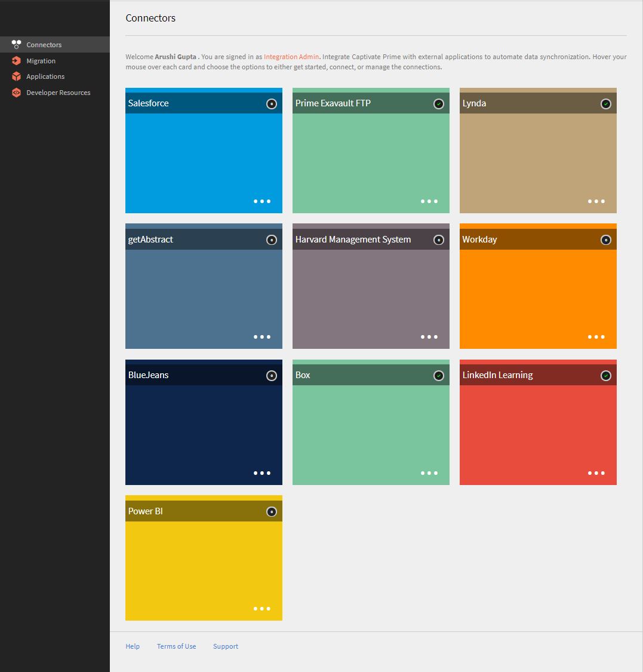Click the Prime Exavault FTP connected checkmark icon
643x672 pixels.
(x=439, y=104)
